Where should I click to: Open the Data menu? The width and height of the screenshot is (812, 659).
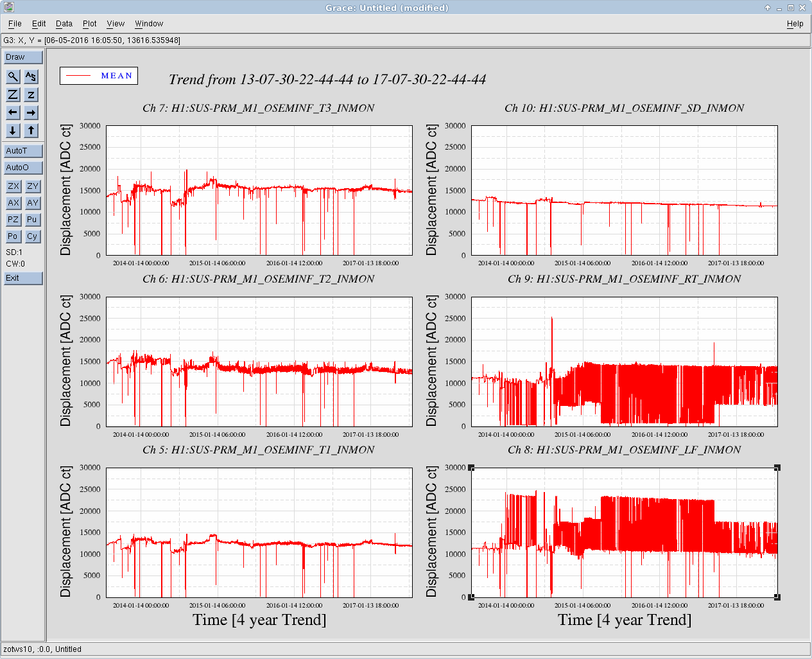[64, 24]
